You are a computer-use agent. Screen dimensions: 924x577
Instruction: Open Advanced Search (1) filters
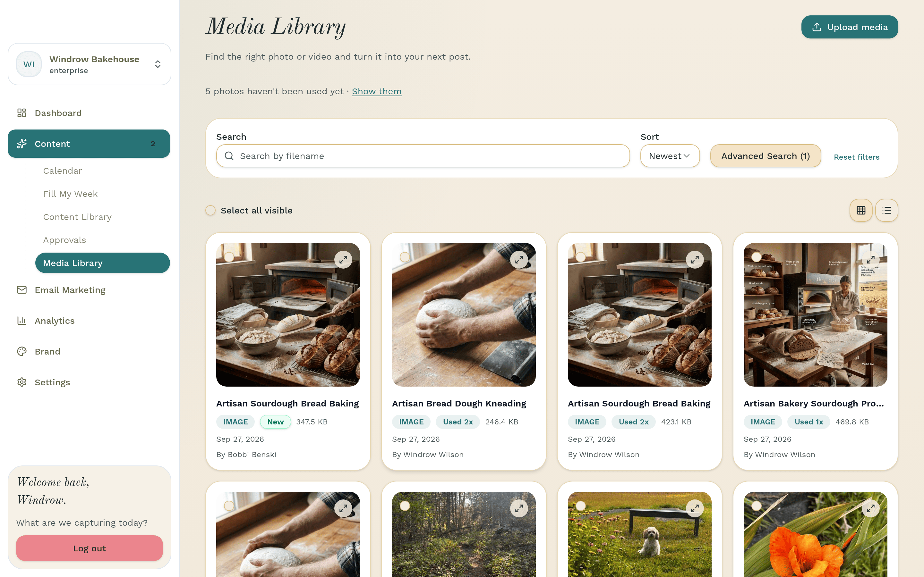click(x=765, y=156)
